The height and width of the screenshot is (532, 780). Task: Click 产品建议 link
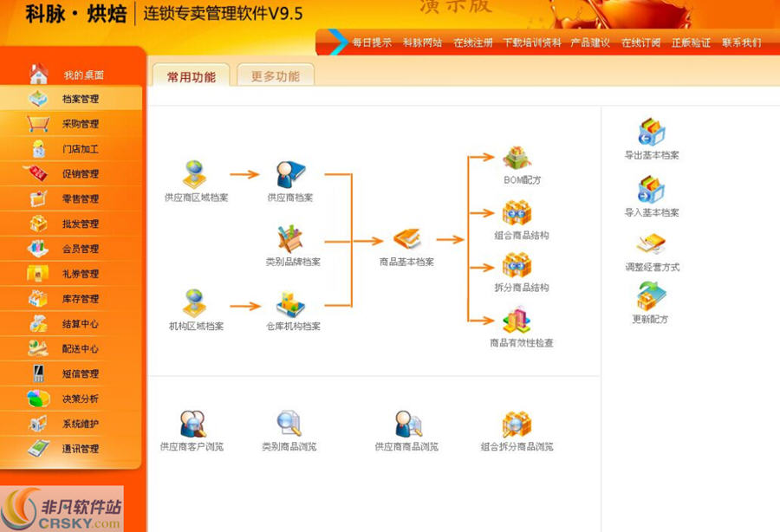[590, 42]
